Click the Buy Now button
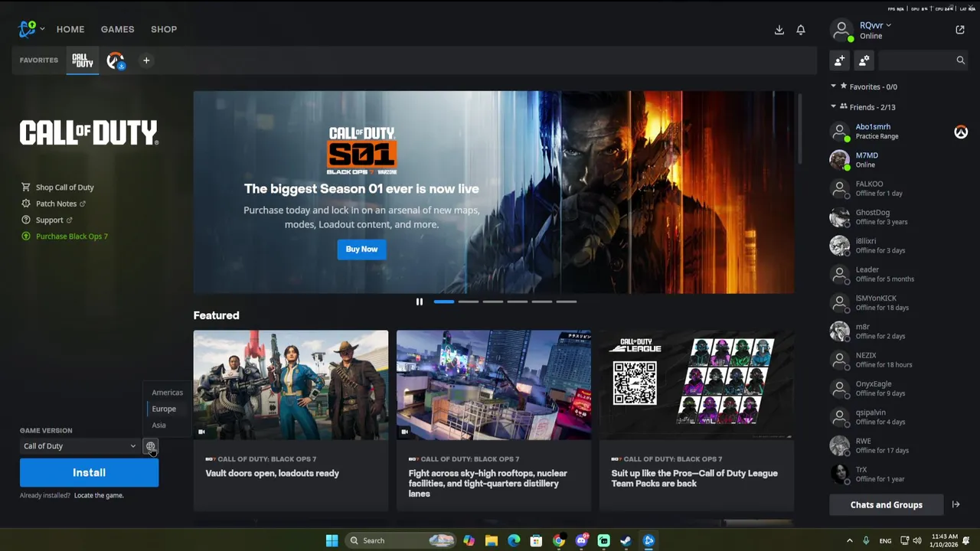 tap(361, 249)
